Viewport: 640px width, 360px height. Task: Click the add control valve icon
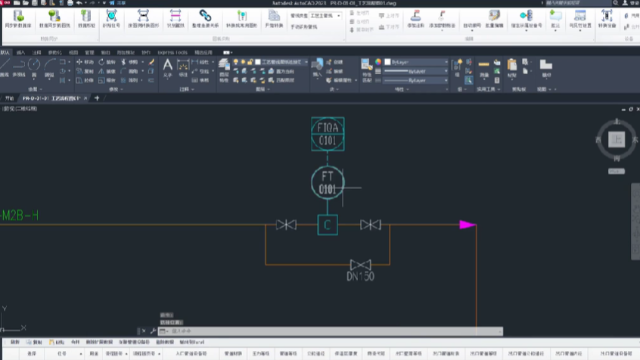click(442, 16)
